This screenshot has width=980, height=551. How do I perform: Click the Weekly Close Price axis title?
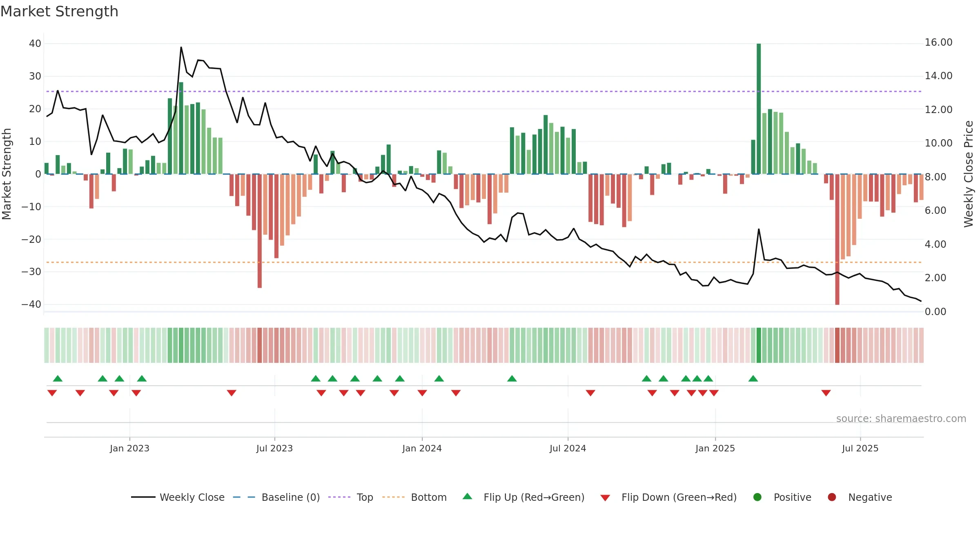pyautogui.click(x=969, y=174)
